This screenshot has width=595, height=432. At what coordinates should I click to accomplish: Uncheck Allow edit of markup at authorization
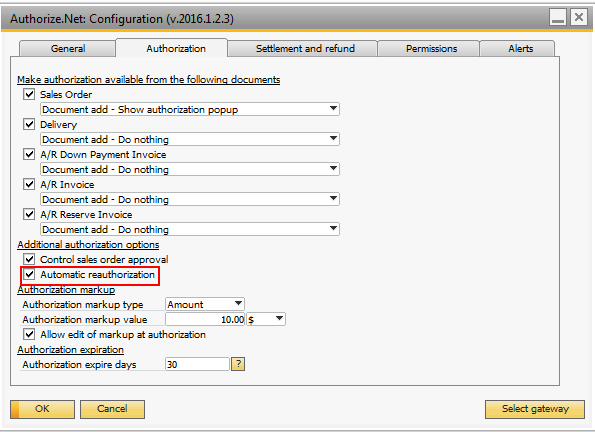pyautogui.click(x=29, y=334)
